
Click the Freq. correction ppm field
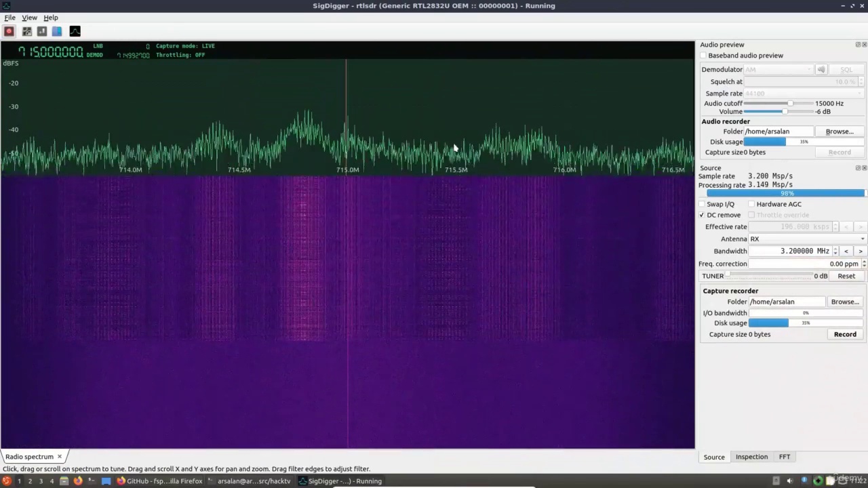804,264
